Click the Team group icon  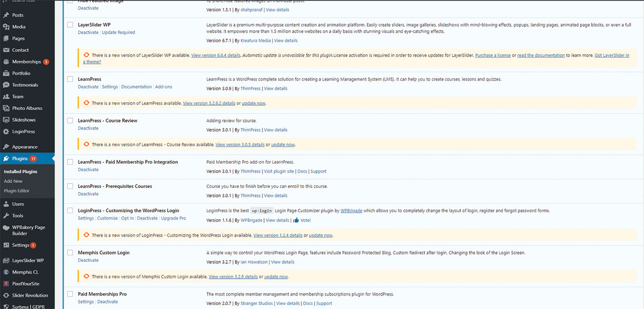pyautogui.click(x=6, y=97)
